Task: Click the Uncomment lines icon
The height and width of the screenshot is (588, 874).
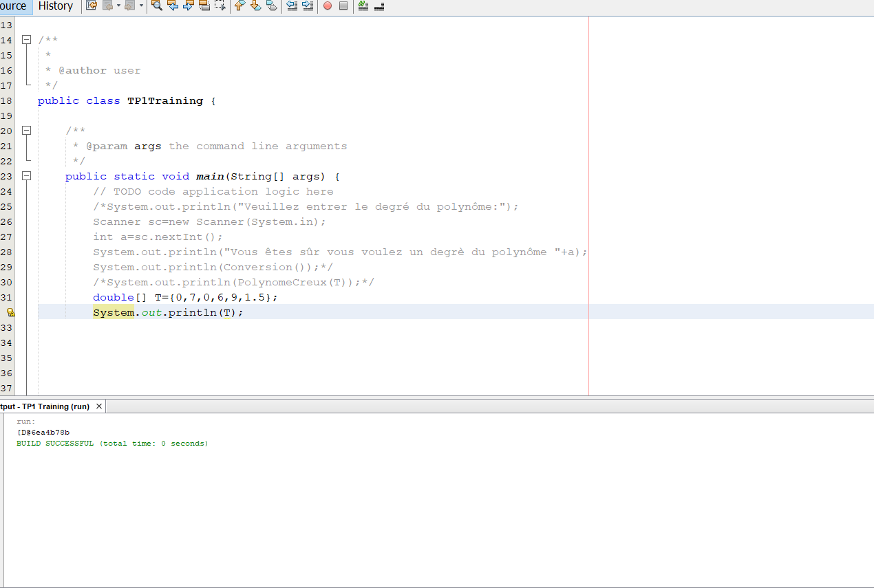Action: (x=379, y=6)
